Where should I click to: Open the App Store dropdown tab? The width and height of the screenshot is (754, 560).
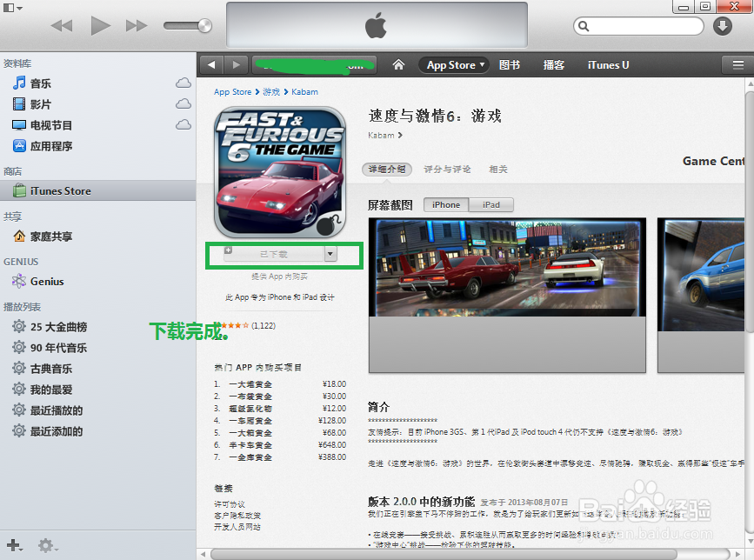click(453, 65)
